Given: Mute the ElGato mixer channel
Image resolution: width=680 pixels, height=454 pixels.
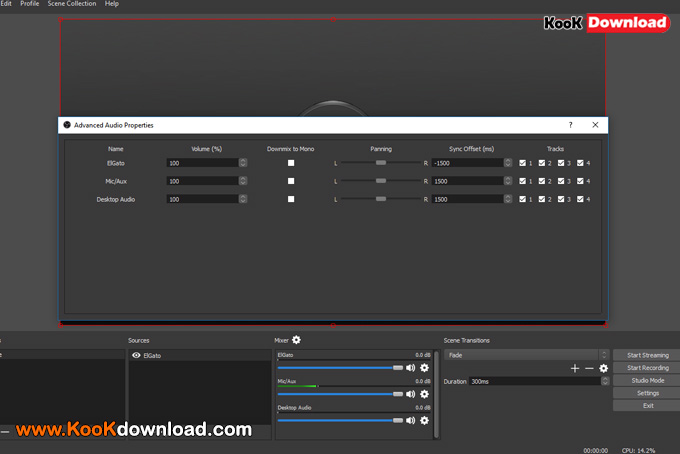Looking at the screenshot, I should 410,368.
